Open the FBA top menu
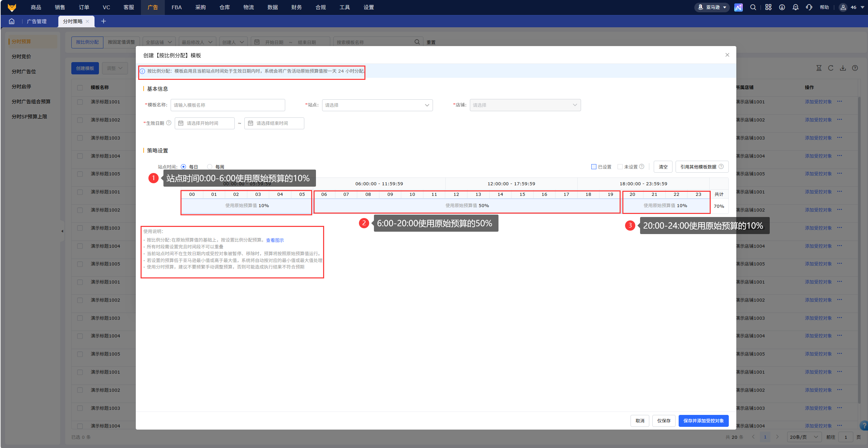This screenshot has width=868, height=448. point(176,7)
